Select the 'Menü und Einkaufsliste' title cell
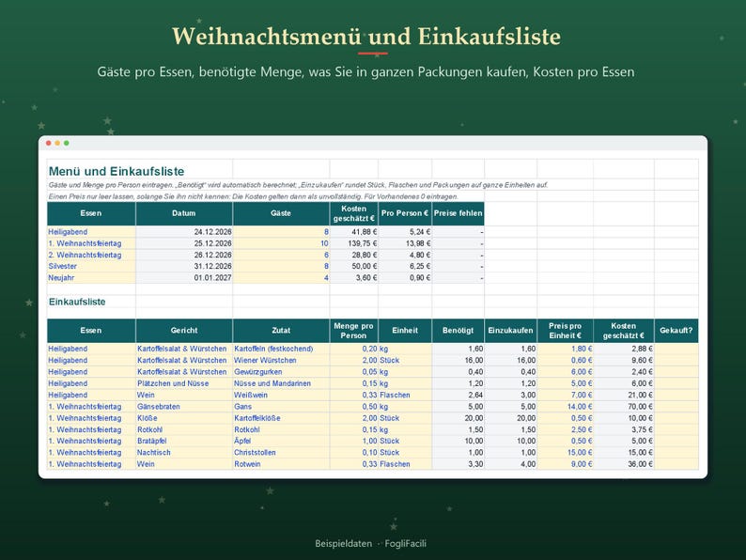 point(140,171)
